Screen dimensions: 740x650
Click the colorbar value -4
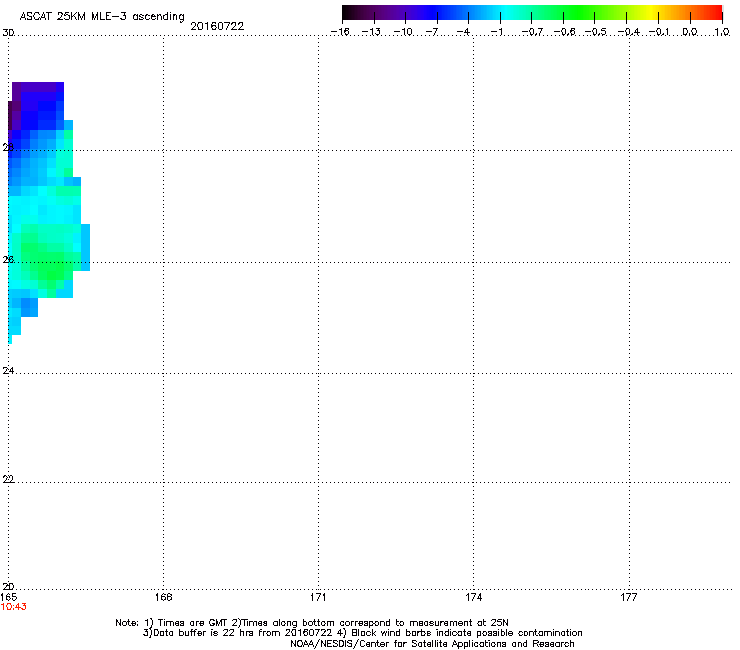[x=463, y=32]
